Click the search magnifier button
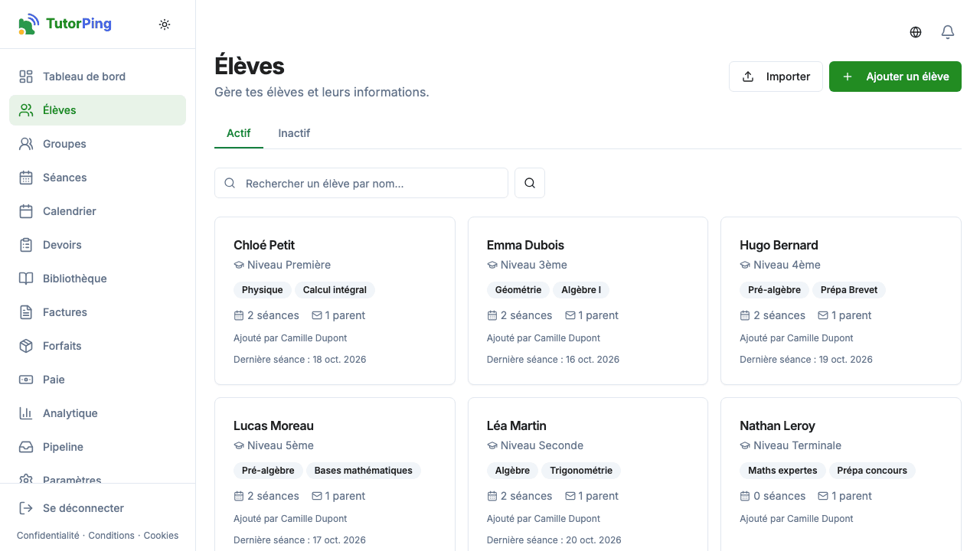This screenshot has width=980, height=551. [530, 183]
